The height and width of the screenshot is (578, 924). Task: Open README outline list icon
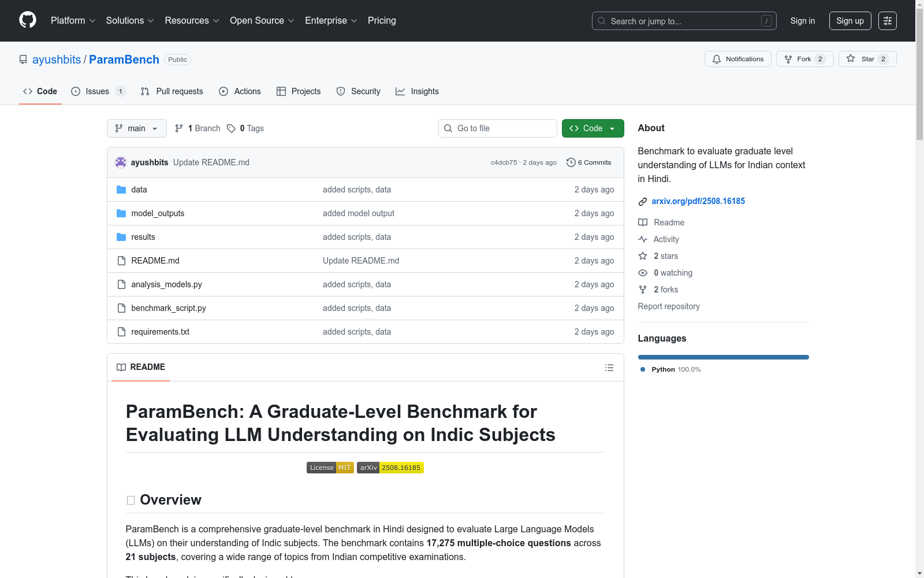tap(609, 368)
